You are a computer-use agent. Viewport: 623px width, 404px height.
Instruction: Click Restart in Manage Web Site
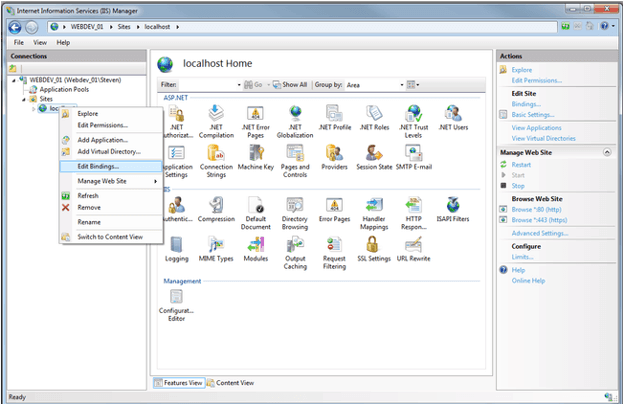point(521,165)
